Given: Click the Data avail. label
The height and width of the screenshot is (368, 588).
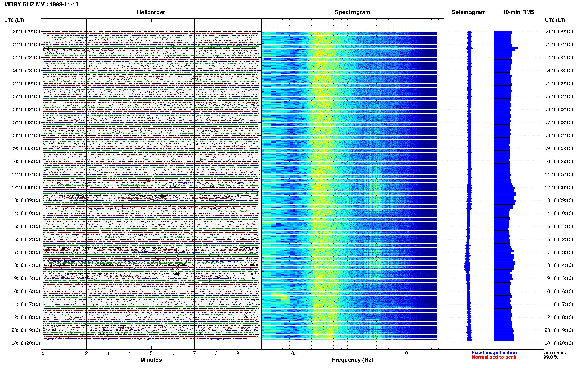Looking at the screenshot, I should 554,352.
